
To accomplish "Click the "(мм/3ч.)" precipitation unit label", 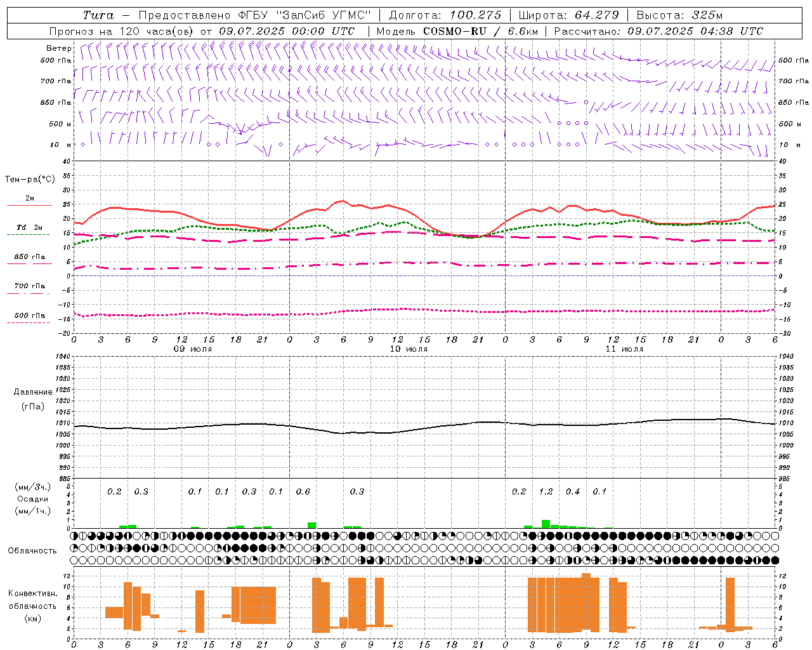I will click(33, 487).
